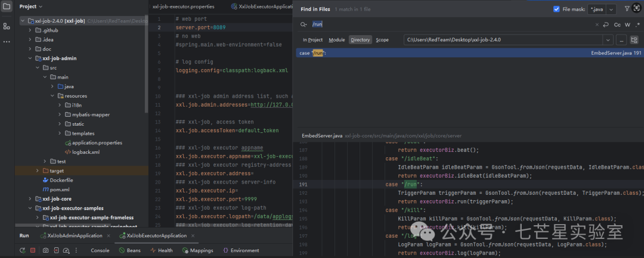Click the profiler gauge icon in Run toolbar
Screen dimensions: 644x258
pyautogui.click(x=66, y=250)
